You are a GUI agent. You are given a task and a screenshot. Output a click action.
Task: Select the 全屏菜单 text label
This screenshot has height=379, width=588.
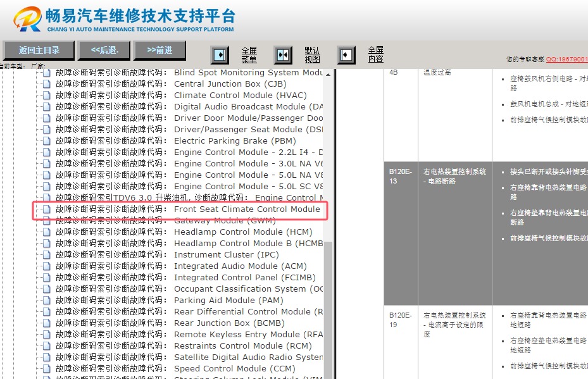click(249, 55)
